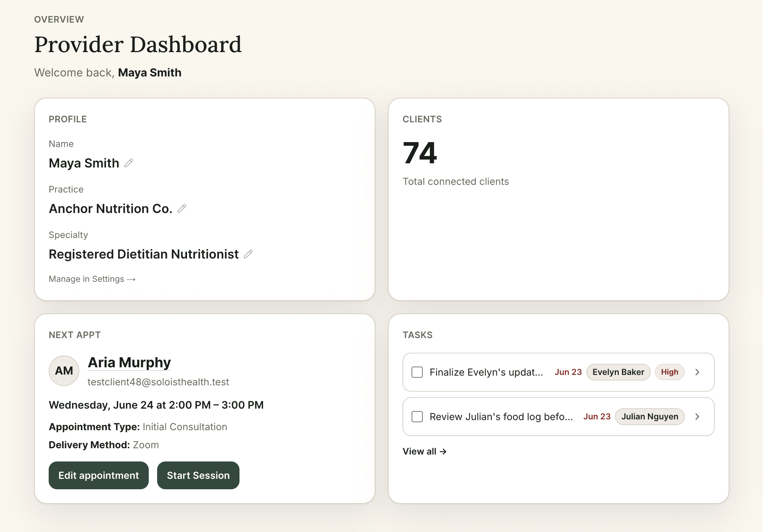Viewport: 763px width, 532px height.
Task: Expand the Finalize Evelyn's task chevron
Action: (697, 372)
